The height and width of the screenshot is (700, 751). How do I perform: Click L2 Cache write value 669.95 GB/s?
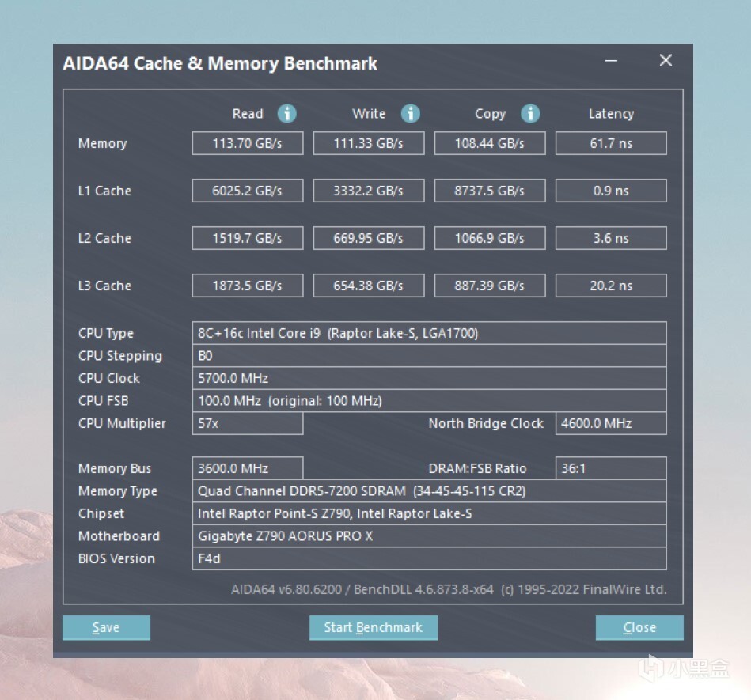point(369,238)
